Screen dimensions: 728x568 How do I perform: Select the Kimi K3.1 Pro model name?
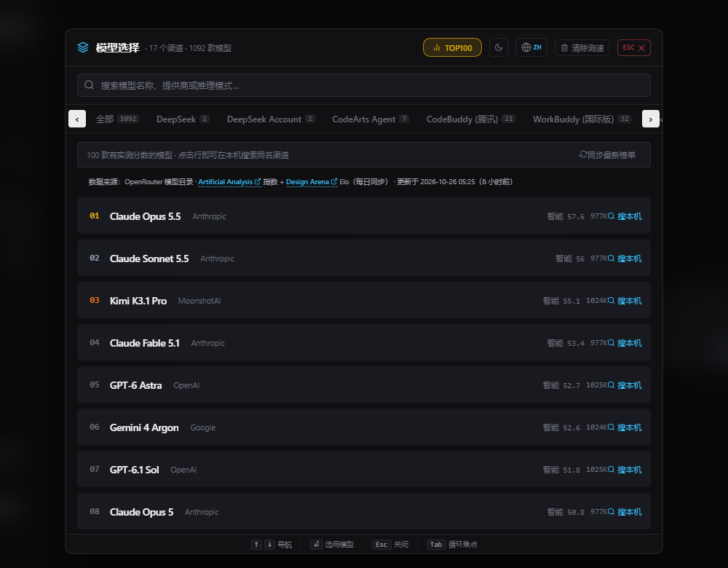click(138, 301)
